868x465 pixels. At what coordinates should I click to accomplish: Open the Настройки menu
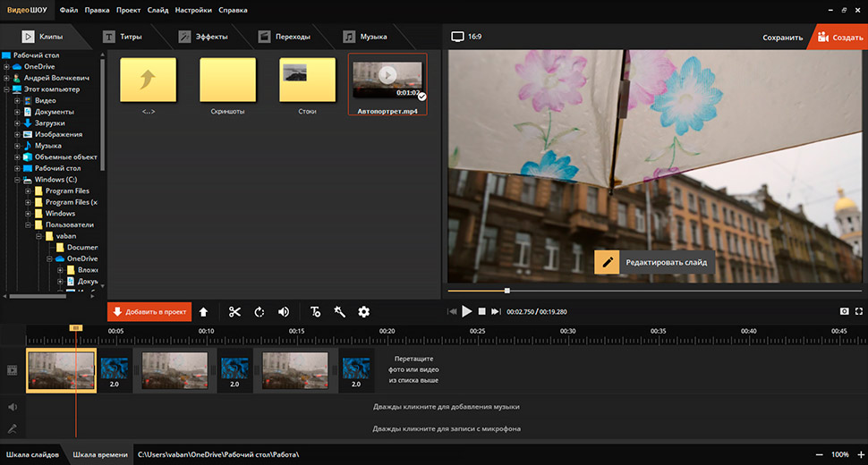tap(193, 11)
